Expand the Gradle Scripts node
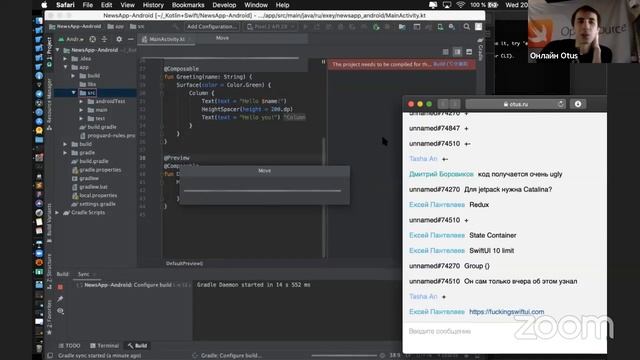Image resolution: width=640 pixels, height=360 pixels. click(x=58, y=213)
